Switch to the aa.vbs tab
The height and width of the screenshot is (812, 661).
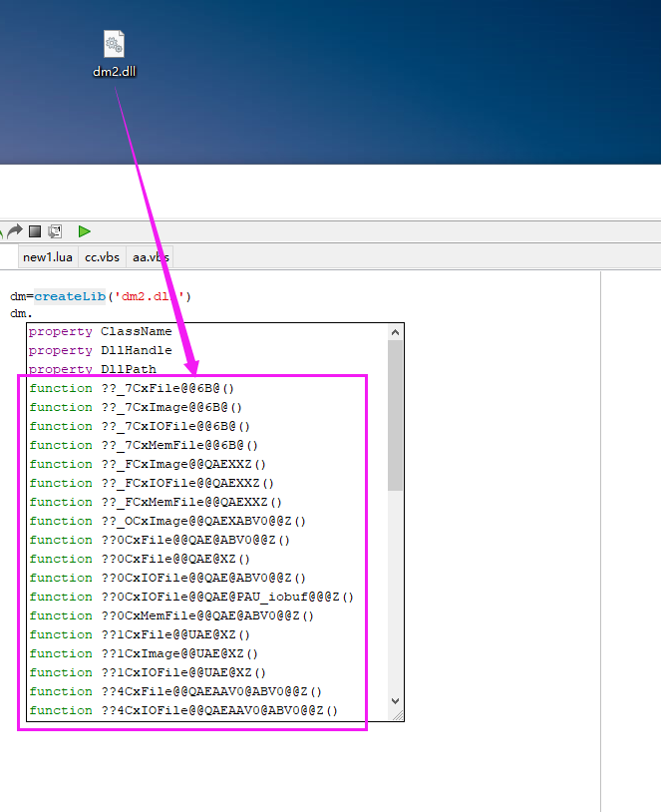pos(150,257)
